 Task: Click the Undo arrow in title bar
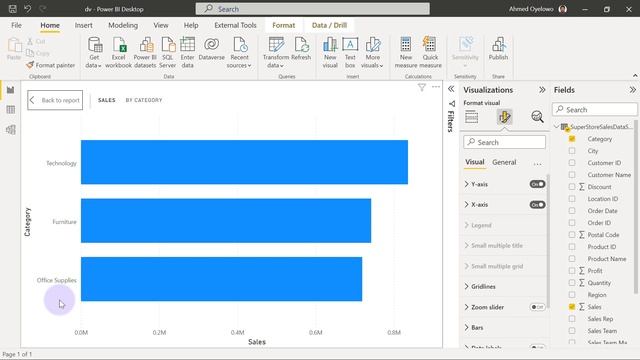pyautogui.click(x=27, y=9)
